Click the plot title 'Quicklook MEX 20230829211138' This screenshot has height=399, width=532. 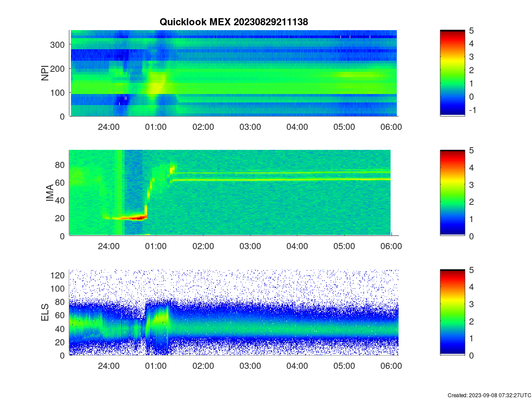tap(234, 22)
